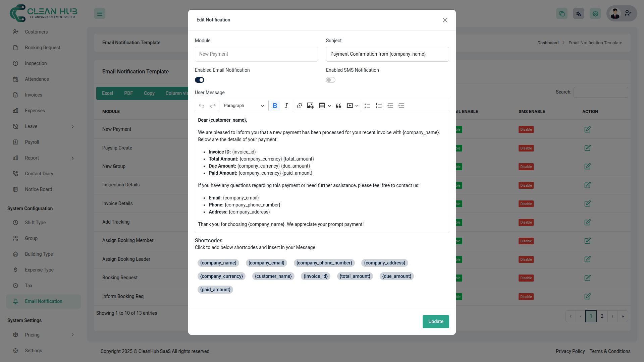Apply Italic formatting in the editor
The image size is (644, 362).
286,105
